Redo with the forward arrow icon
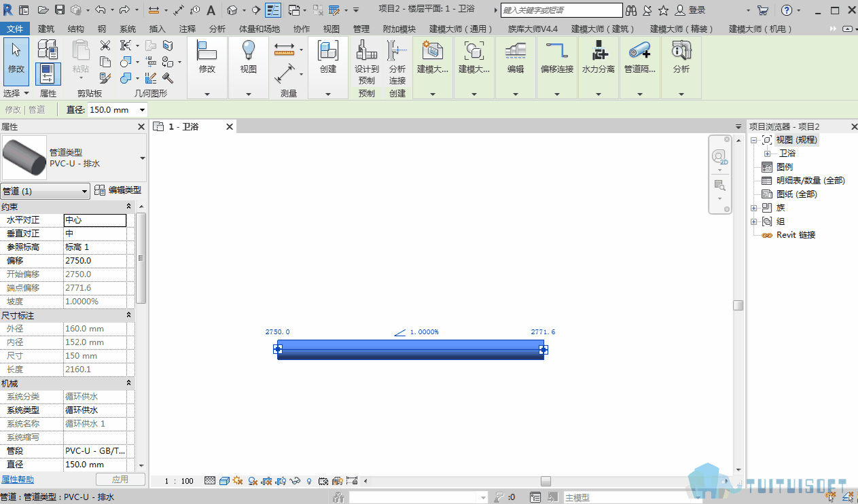This screenshot has height=504, width=858. click(124, 10)
